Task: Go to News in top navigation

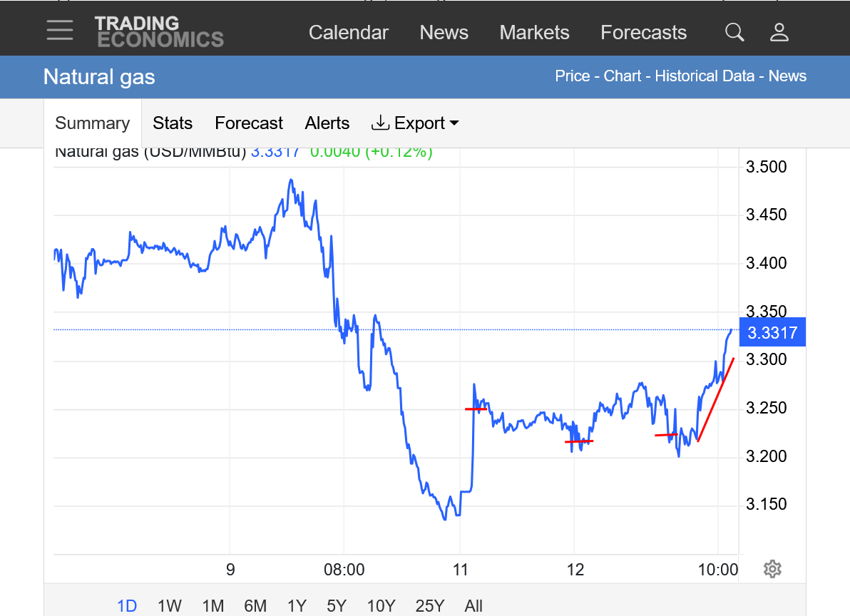Action: [x=444, y=33]
